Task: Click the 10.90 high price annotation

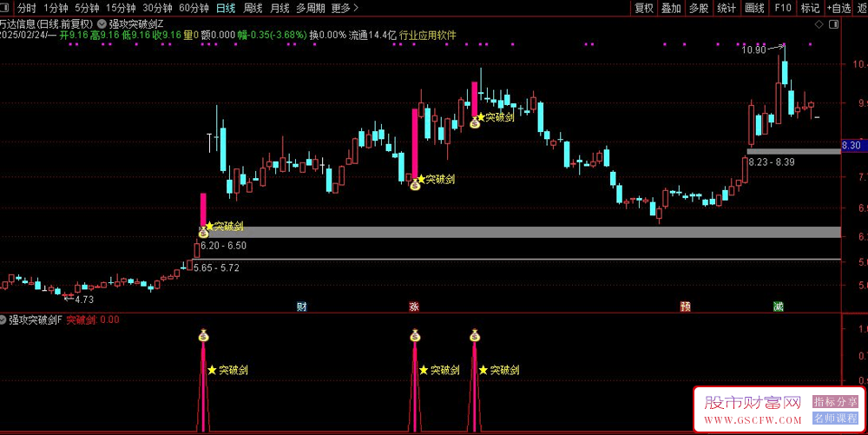Action: (753, 49)
